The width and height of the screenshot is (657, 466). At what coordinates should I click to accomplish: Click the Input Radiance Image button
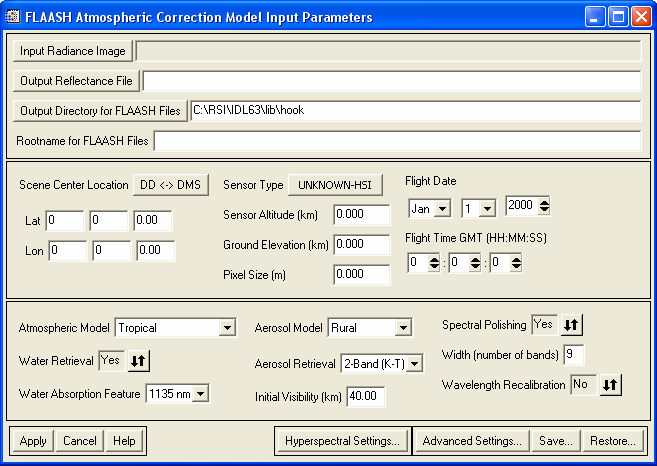pos(73,51)
